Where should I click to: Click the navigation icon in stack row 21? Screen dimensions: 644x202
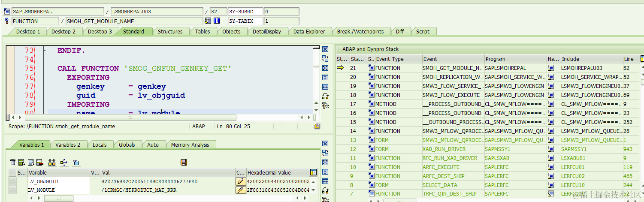550,68
